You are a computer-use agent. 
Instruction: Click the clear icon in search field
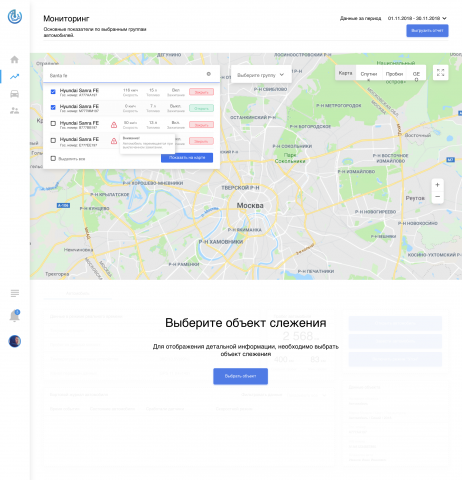pyautogui.click(x=209, y=74)
